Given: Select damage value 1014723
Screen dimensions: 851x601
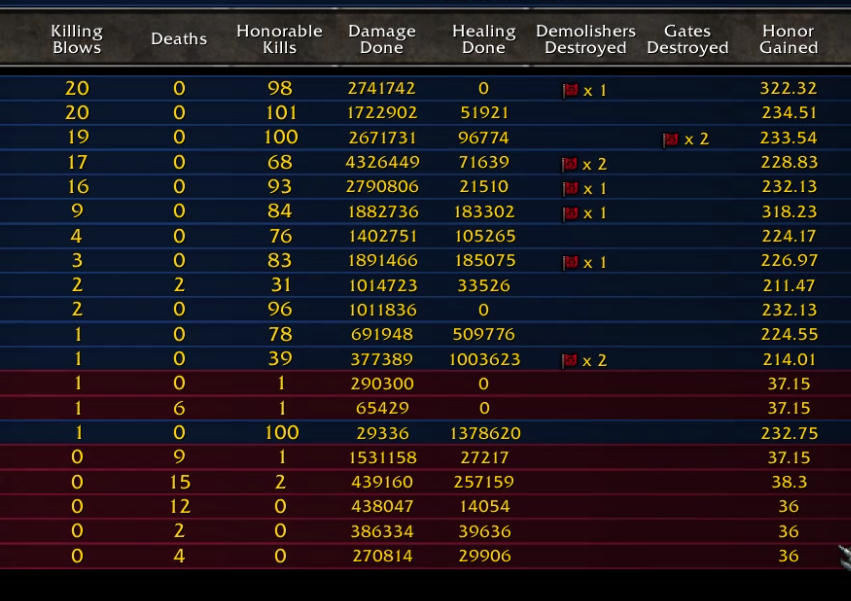Looking at the screenshot, I should 382,285.
